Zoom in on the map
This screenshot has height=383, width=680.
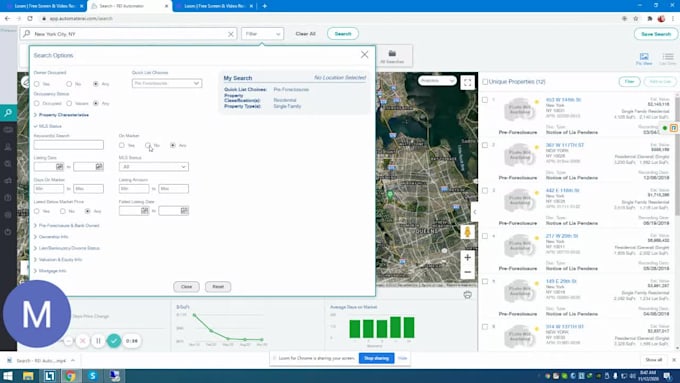(x=468, y=258)
